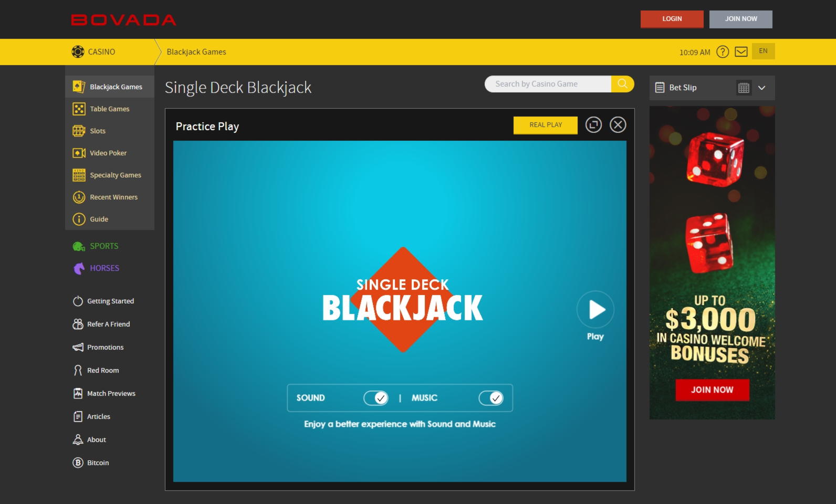Click the Recent Winners medal icon
The width and height of the screenshot is (836, 504).
[79, 197]
